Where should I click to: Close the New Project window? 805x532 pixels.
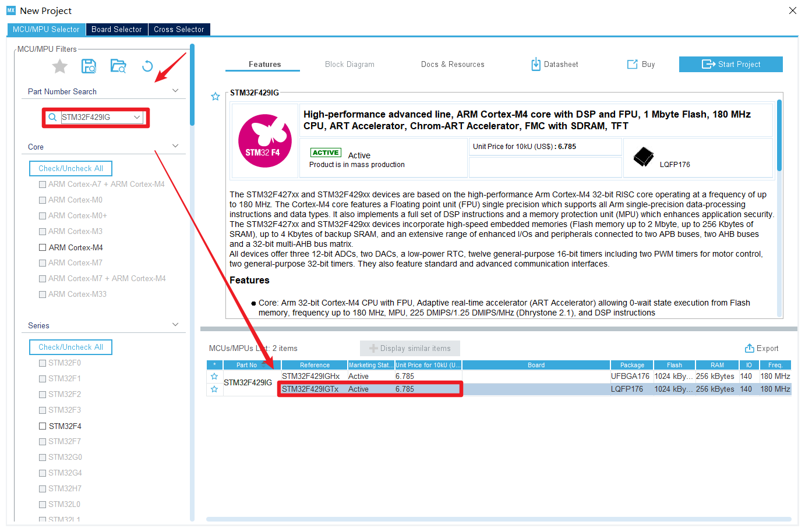[x=793, y=10]
